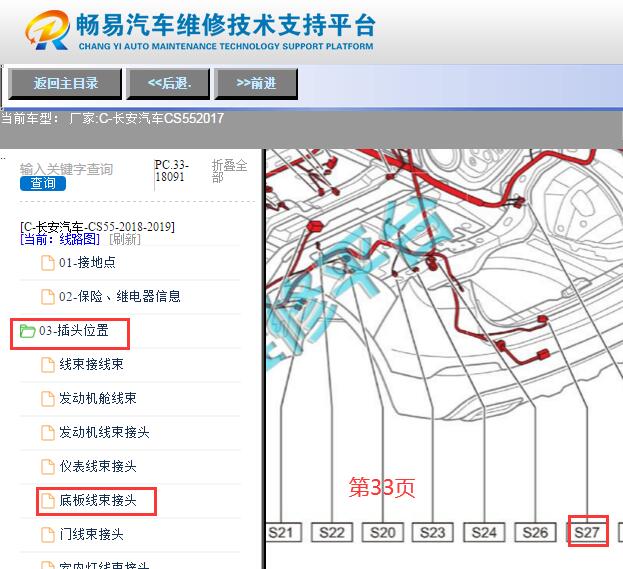Click the document icon beside 02-保险、继电器信息
This screenshot has height=569, width=623.
pyautogui.click(x=48, y=297)
